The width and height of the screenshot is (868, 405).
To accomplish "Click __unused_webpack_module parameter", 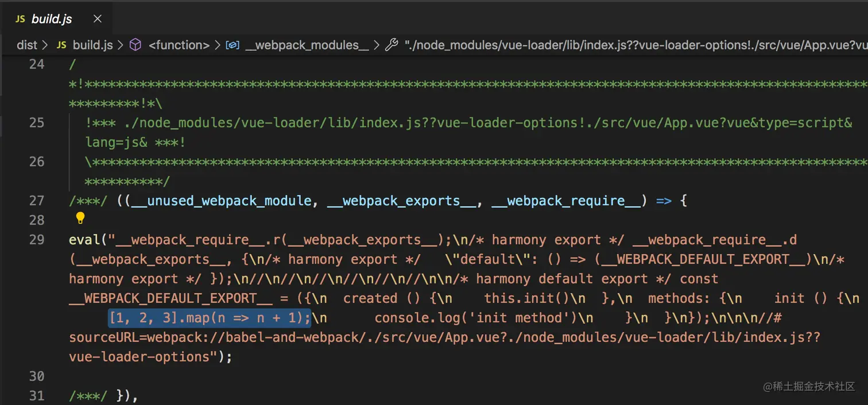I will [222, 201].
